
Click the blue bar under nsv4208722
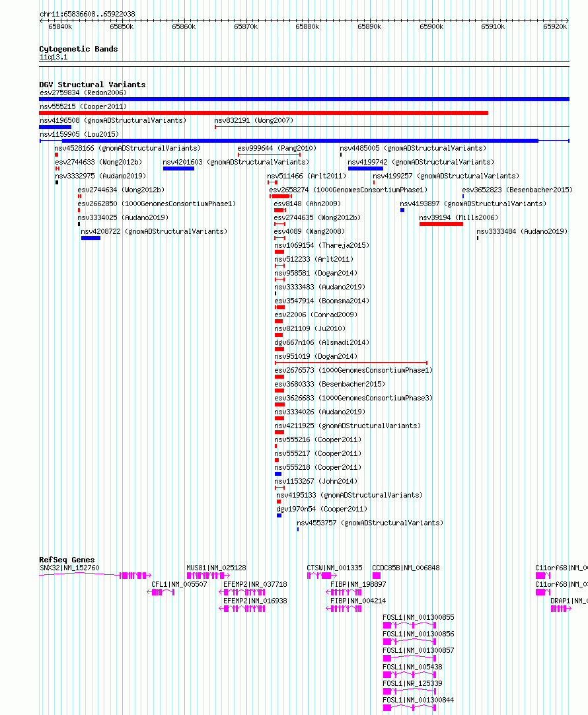(x=91, y=238)
